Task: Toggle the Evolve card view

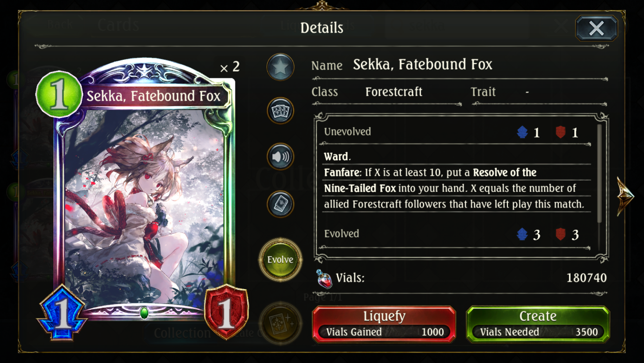Action: click(280, 260)
